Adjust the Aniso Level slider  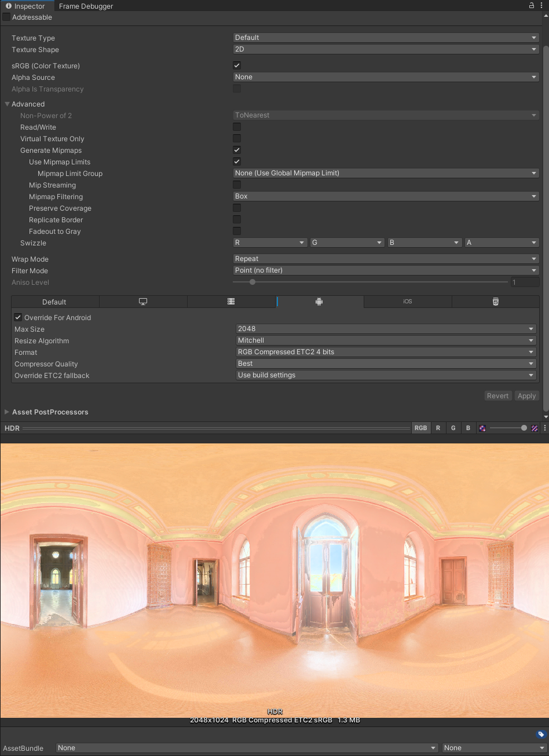pyautogui.click(x=252, y=282)
